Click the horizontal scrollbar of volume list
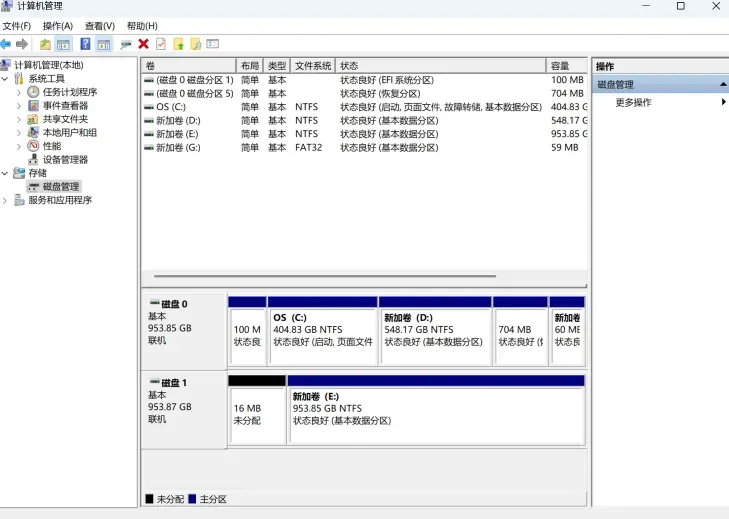Image resolution: width=729 pixels, height=519 pixels. pos(325,276)
